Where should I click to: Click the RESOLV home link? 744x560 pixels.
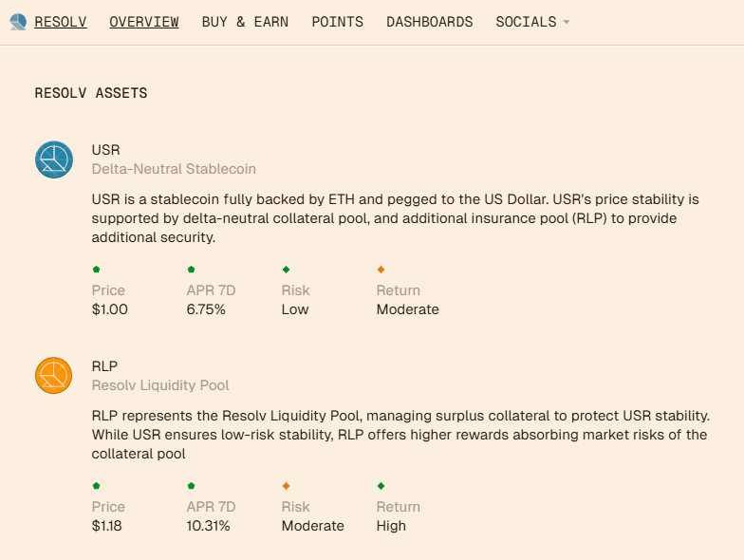(x=61, y=22)
